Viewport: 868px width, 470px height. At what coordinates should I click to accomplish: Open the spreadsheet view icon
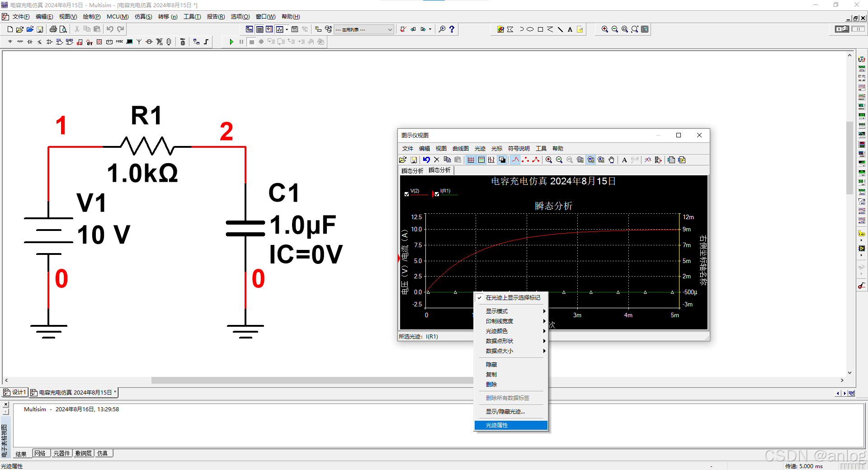click(259, 29)
